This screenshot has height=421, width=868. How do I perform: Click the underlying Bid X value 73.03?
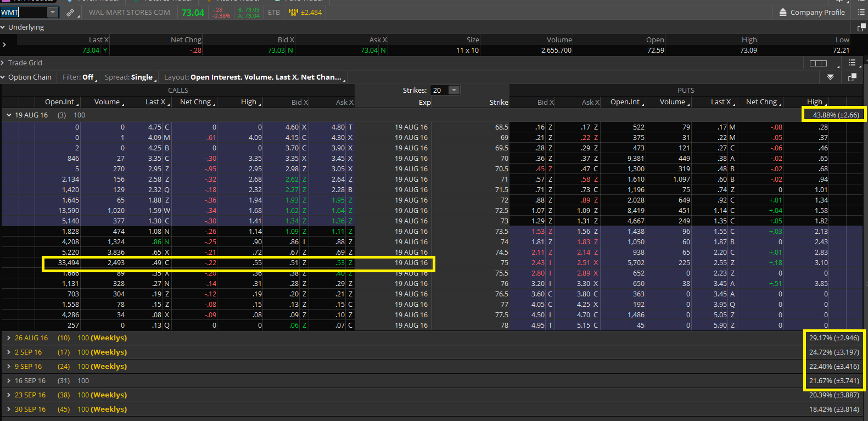(276, 50)
